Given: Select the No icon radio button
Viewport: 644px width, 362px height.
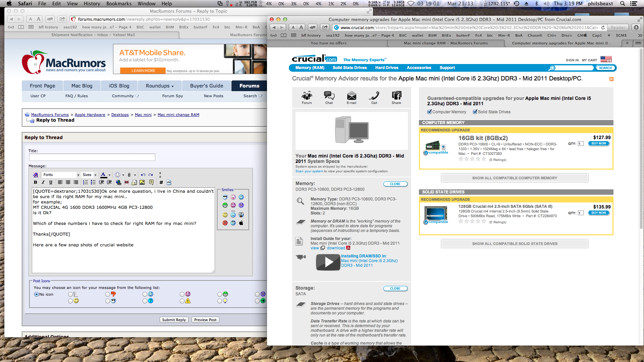Looking at the screenshot, I should pos(37,294).
